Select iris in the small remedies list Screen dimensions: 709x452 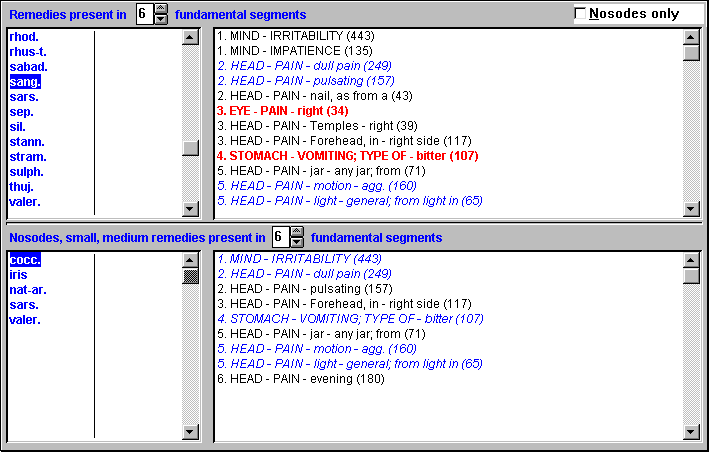tap(19, 275)
